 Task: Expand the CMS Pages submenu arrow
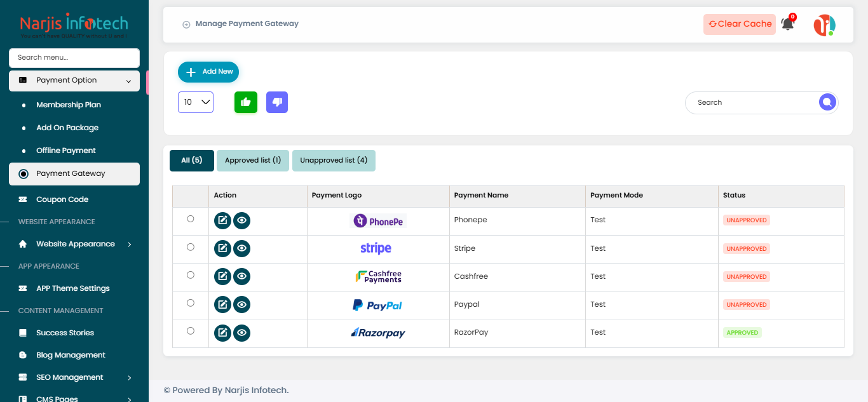click(129, 399)
